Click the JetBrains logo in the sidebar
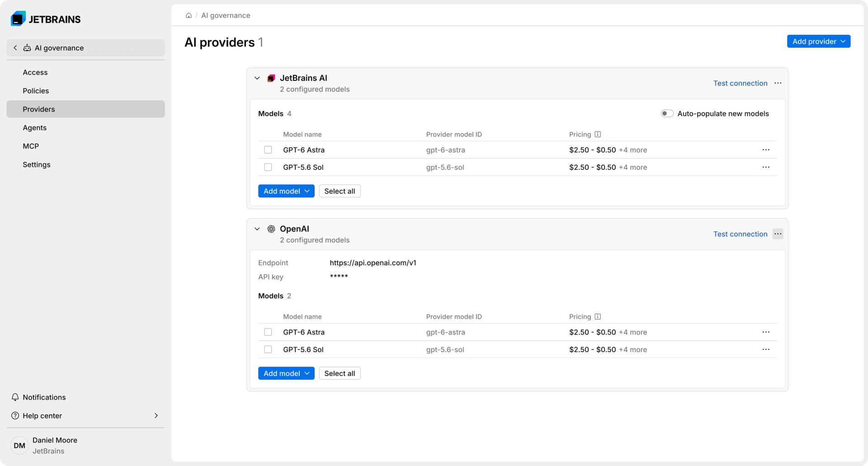 (46, 19)
